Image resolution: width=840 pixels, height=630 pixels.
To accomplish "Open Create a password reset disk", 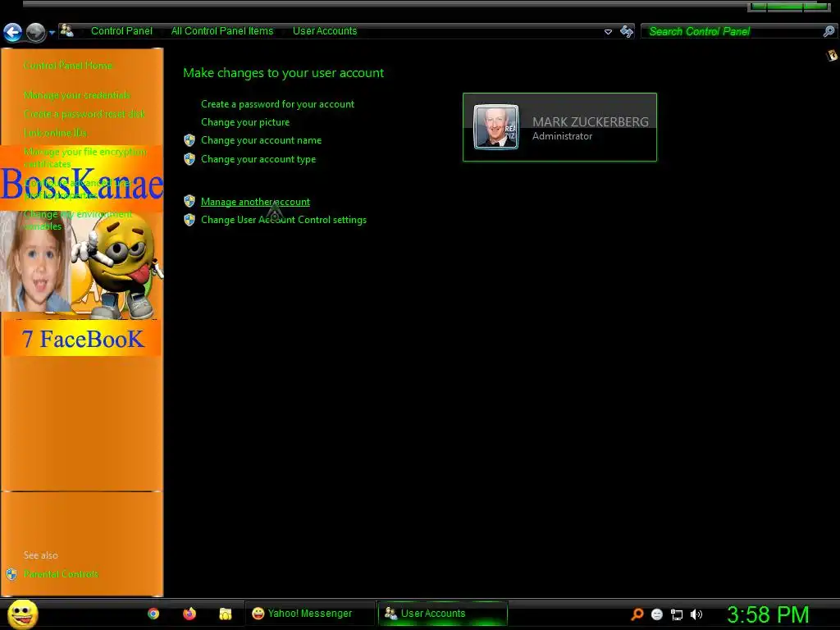I will pos(84,113).
